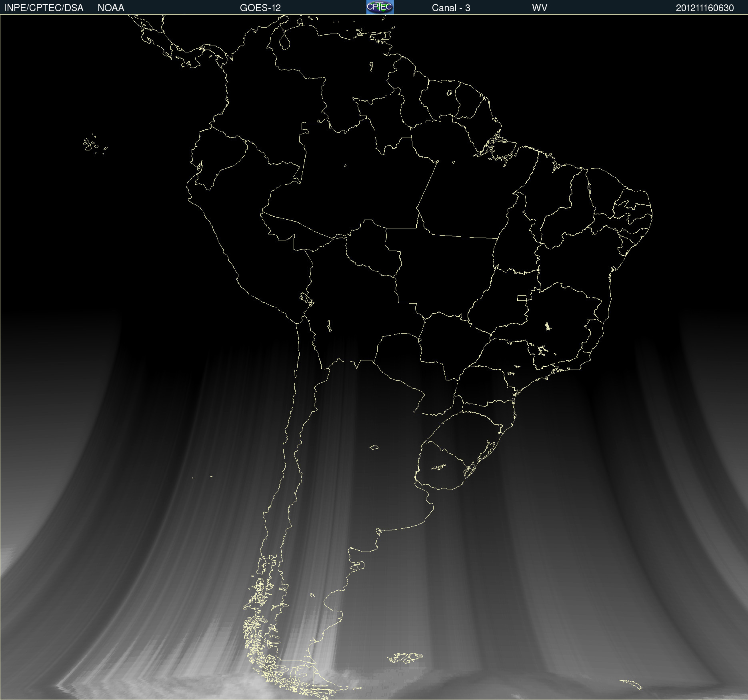Click the CPTEC logo in header

click(380, 7)
